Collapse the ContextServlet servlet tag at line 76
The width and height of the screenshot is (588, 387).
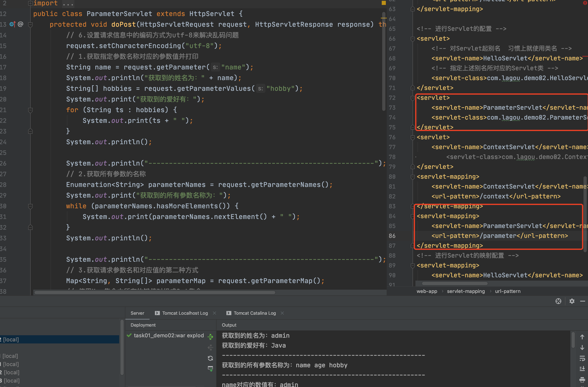click(x=412, y=137)
